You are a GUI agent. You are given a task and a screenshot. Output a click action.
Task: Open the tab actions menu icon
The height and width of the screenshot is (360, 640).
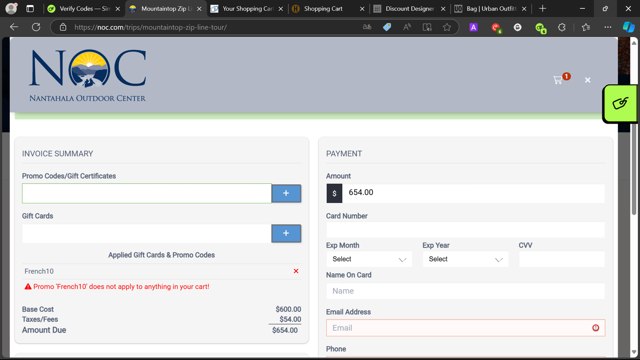(x=30, y=9)
